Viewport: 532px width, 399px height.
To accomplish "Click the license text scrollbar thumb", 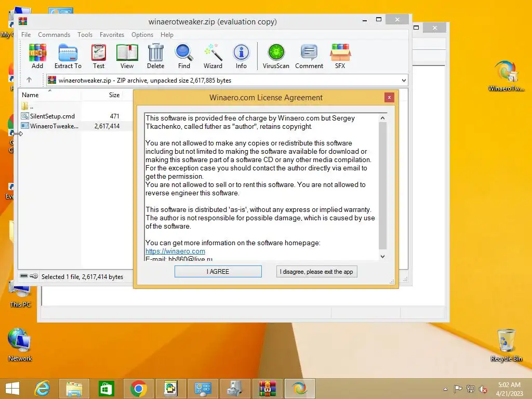I will pyautogui.click(x=382, y=185).
